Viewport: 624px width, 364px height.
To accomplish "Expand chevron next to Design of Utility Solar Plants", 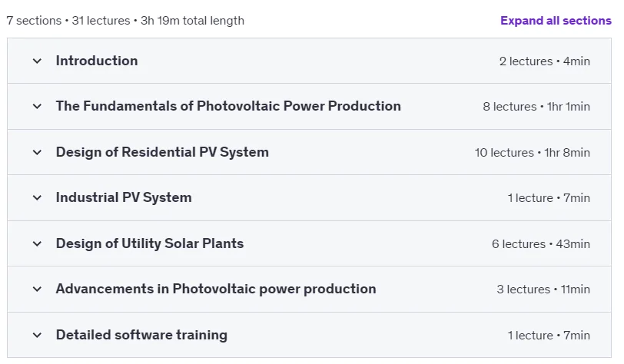I will click(37, 244).
